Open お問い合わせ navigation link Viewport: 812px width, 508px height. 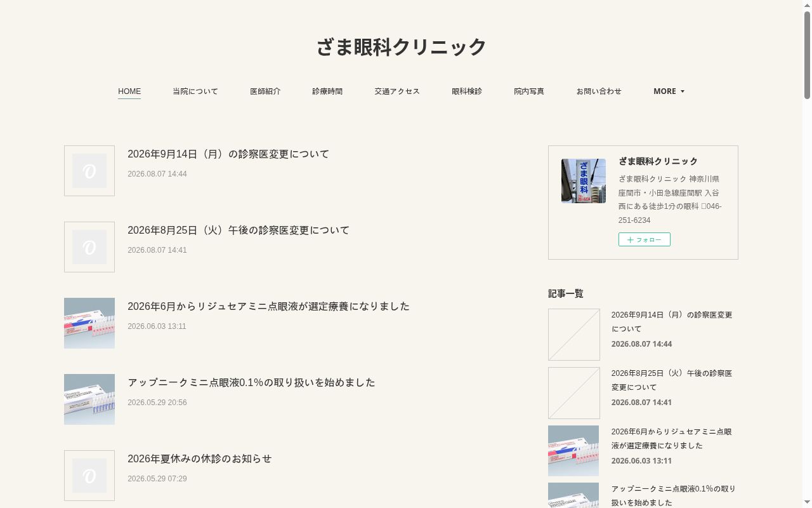(x=599, y=91)
